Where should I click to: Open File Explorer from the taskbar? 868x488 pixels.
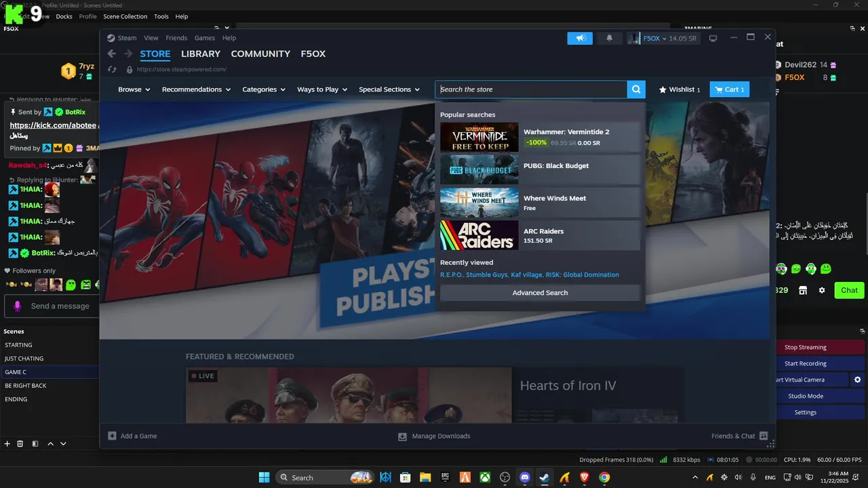coord(425,477)
